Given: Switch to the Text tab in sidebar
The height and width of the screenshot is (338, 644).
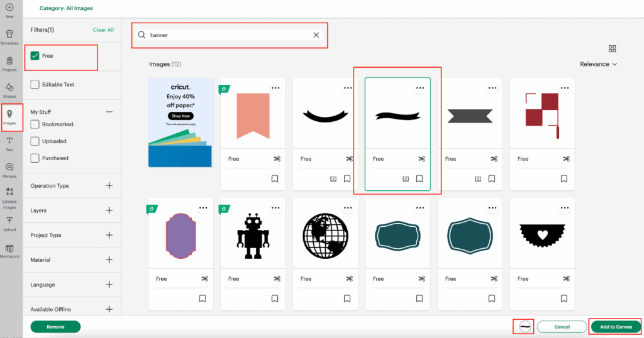Looking at the screenshot, I should click(x=9, y=143).
